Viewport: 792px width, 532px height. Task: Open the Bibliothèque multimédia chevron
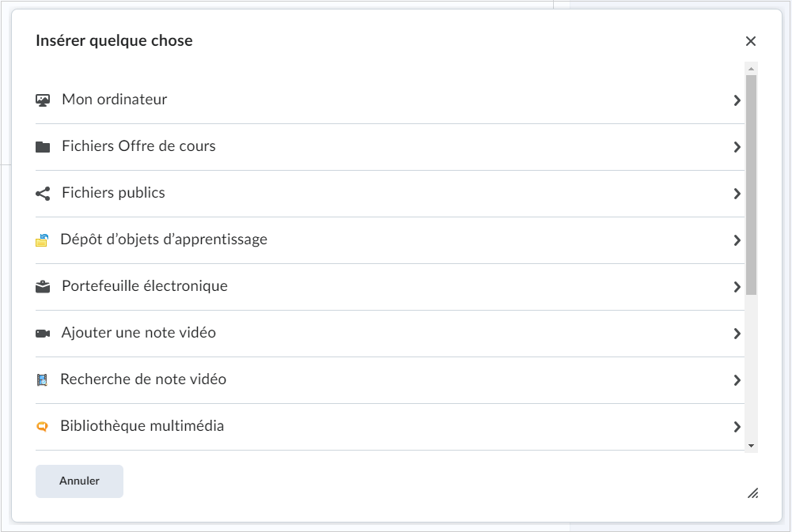737,427
